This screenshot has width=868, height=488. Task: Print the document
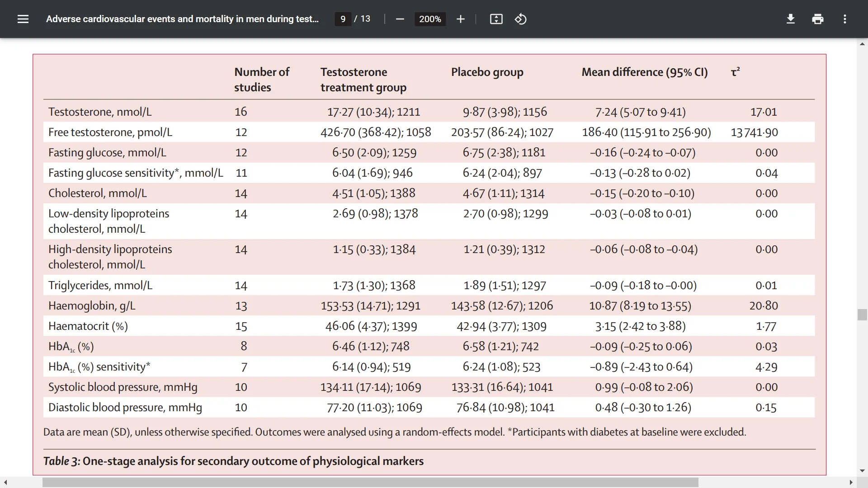pos(817,19)
